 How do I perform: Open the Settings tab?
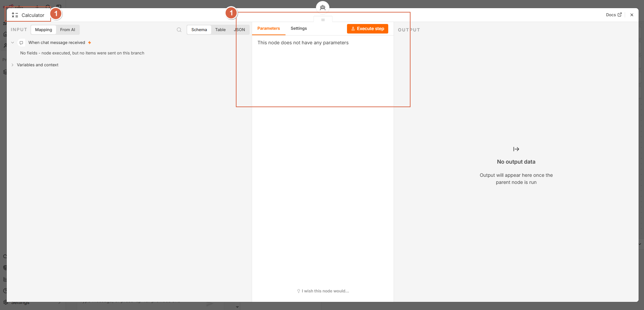tap(299, 28)
